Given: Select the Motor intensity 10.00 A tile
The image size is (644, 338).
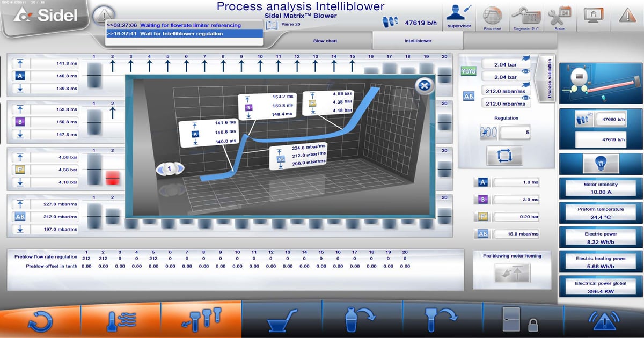Looking at the screenshot, I should [600, 188].
